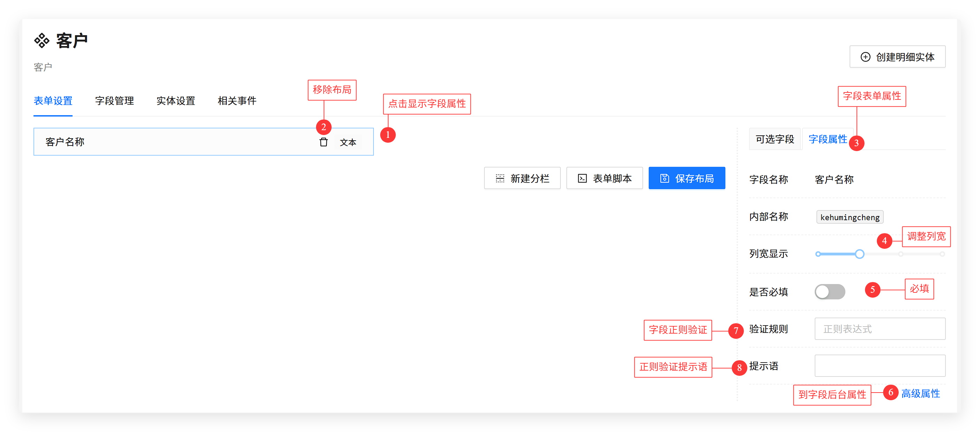
Task: Click the terminal icon in 表单脚本
Action: tap(582, 178)
